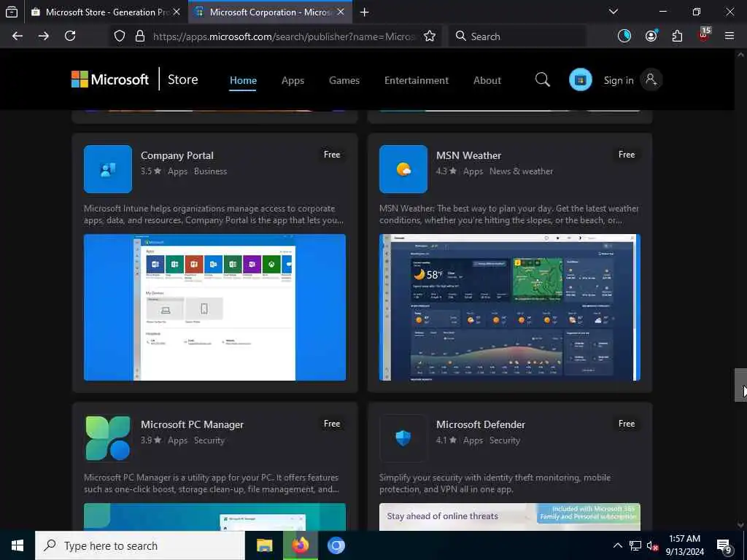Open the Microsoft Defender title link
This screenshot has width=747, height=560.
(x=481, y=425)
